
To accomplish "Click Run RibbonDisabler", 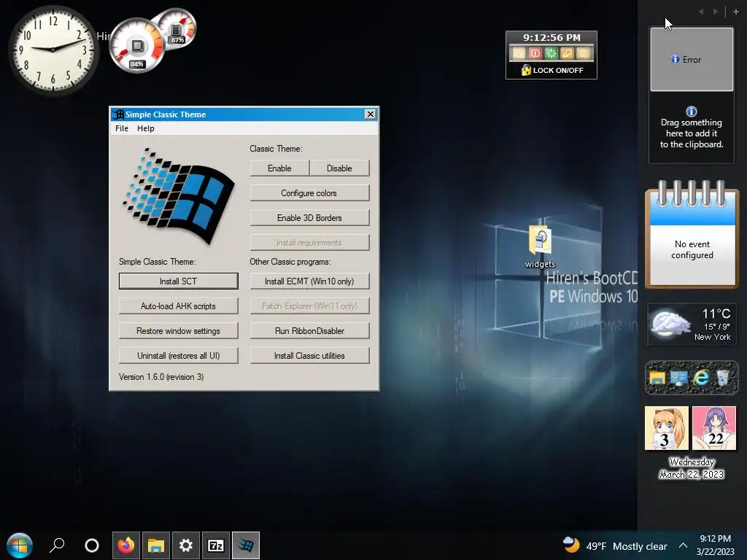I will pyautogui.click(x=309, y=330).
